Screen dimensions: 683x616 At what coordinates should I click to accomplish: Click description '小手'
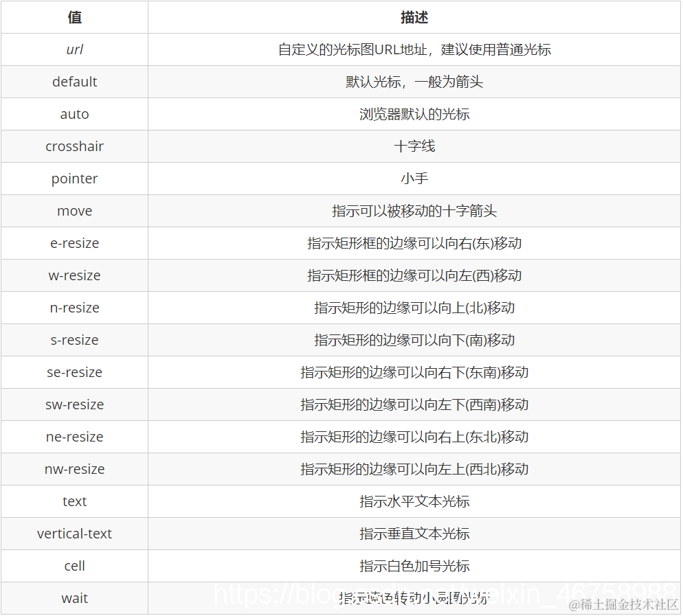[x=414, y=179]
